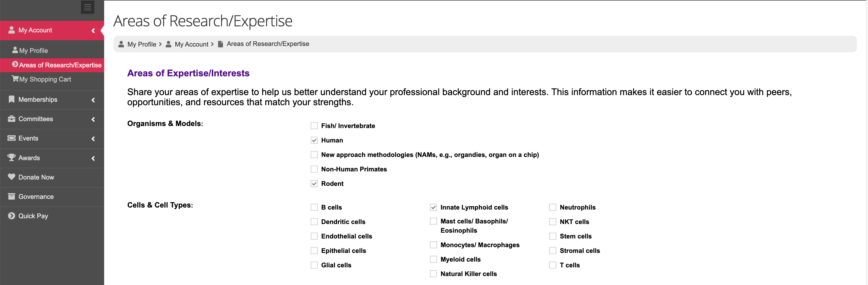The image size is (868, 285).
Task: Select the Natural Killer cells checkbox
Action: pos(433,274)
